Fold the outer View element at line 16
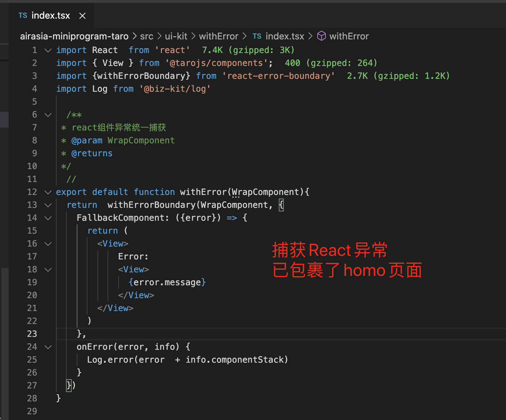Screen dimensions: 506x420 point(48,244)
